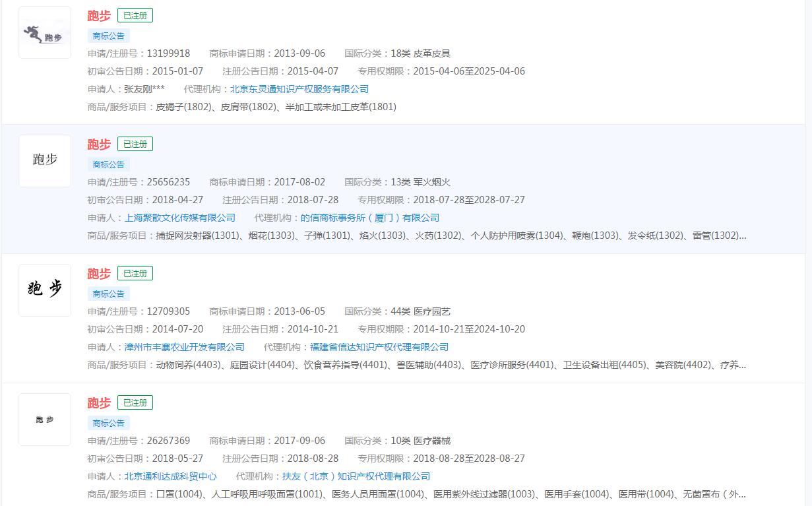Open the 跑步 title of the 10类 医疗器械 entry

pyautogui.click(x=99, y=402)
